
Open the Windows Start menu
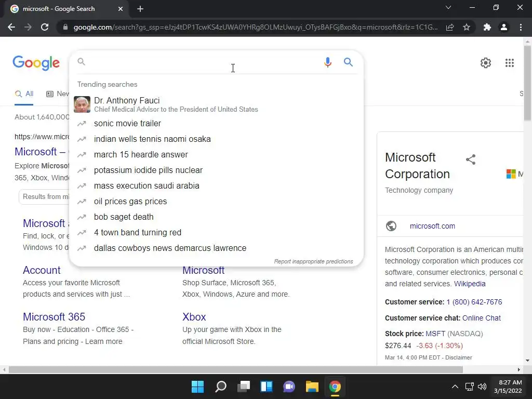coord(197,387)
